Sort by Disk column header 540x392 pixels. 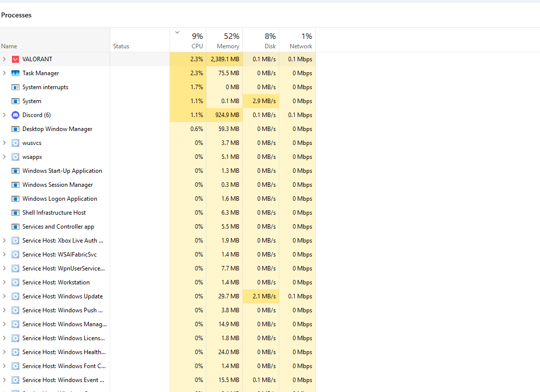[x=261, y=40]
